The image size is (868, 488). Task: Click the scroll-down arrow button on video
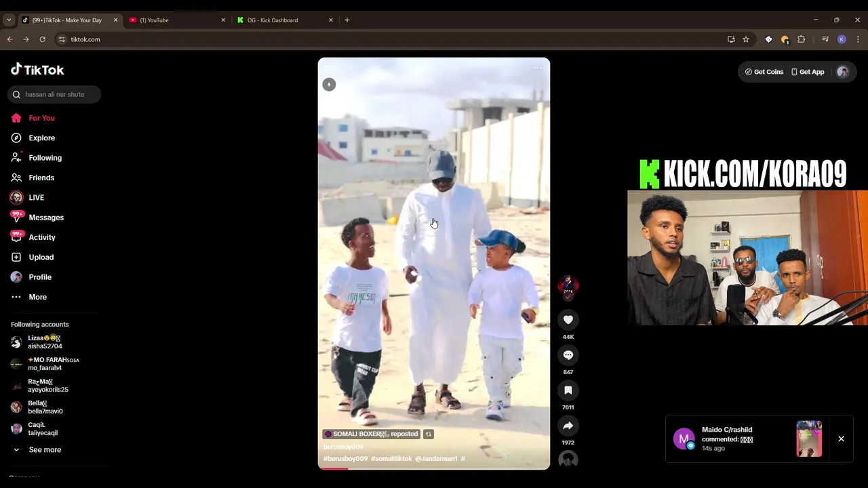click(329, 85)
